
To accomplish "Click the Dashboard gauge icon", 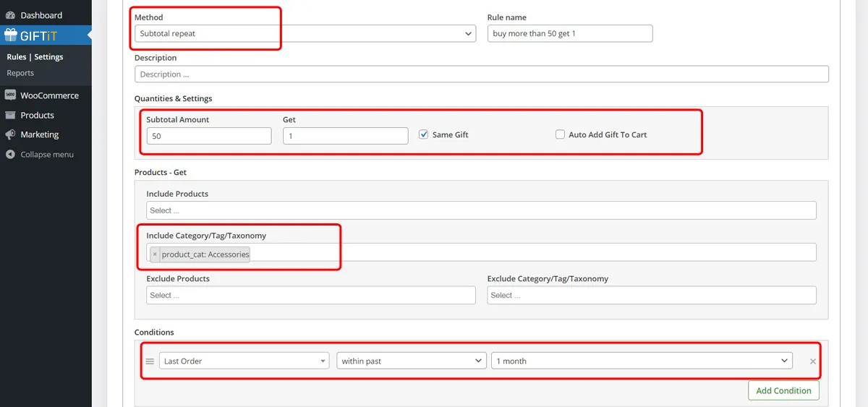I will tap(10, 15).
